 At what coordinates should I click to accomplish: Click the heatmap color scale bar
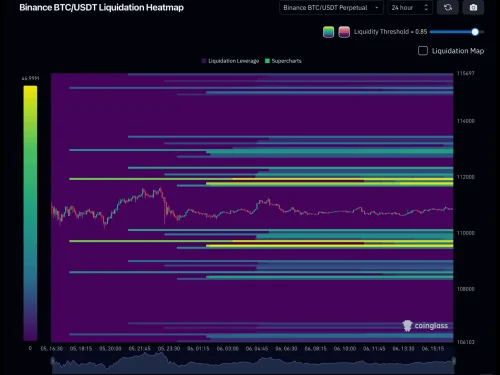click(30, 213)
